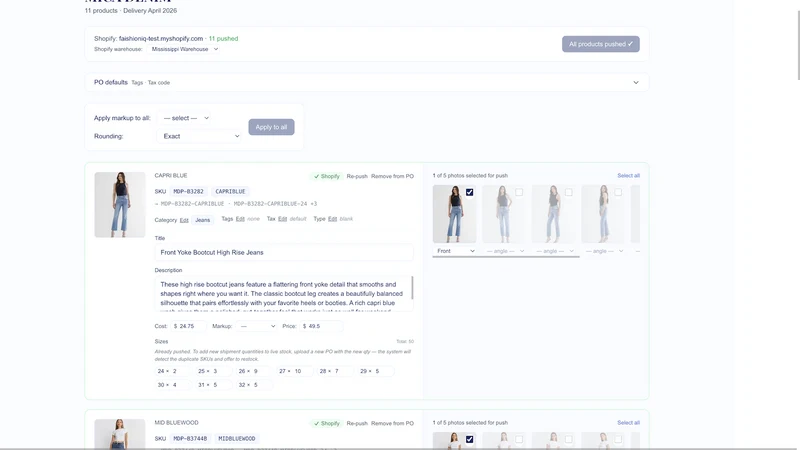800x450 pixels.
Task: Click size 26 quantity field
Action: click(x=253, y=371)
